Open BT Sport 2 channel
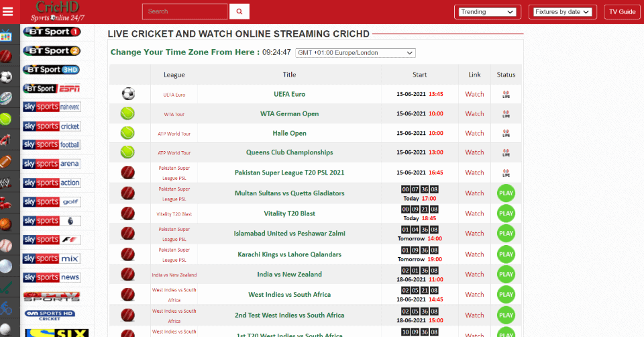644x337 pixels. tap(52, 51)
